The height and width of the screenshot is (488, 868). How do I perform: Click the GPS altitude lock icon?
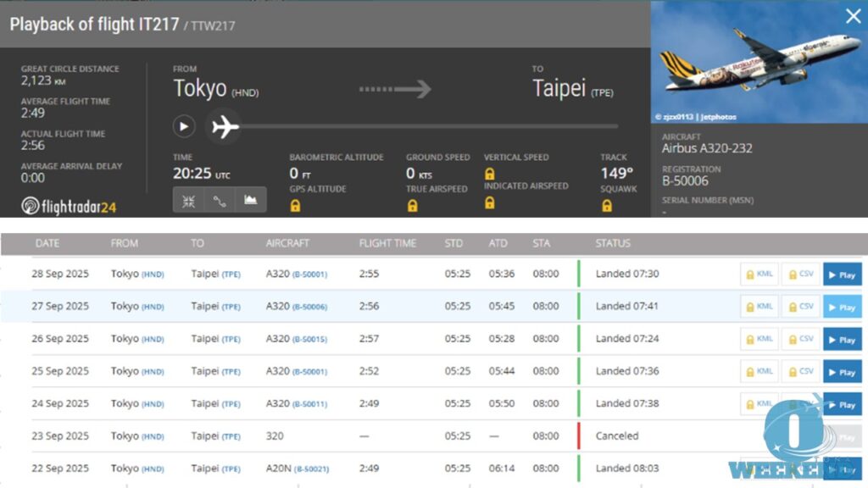295,205
